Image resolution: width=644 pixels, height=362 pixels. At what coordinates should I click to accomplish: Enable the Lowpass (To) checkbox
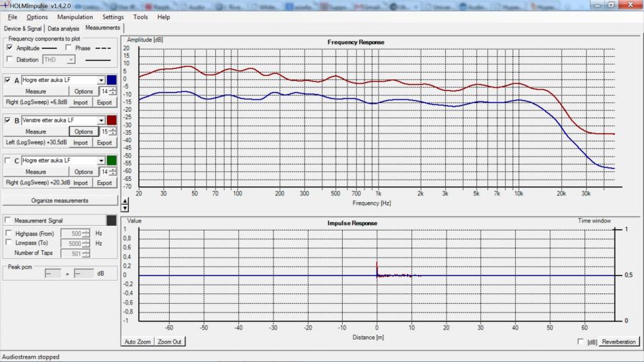9,242
